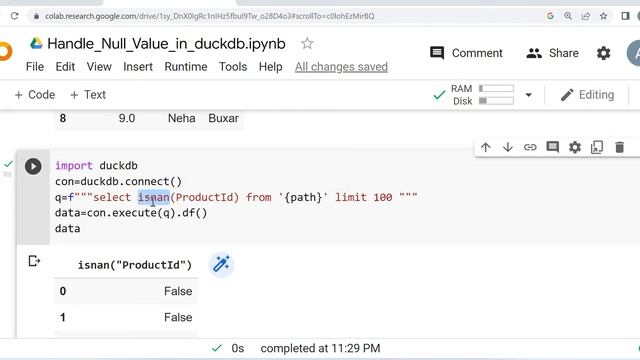The width and height of the screenshot is (640, 360).
Task: Add a comment to the cell
Action: pyautogui.click(x=552, y=147)
